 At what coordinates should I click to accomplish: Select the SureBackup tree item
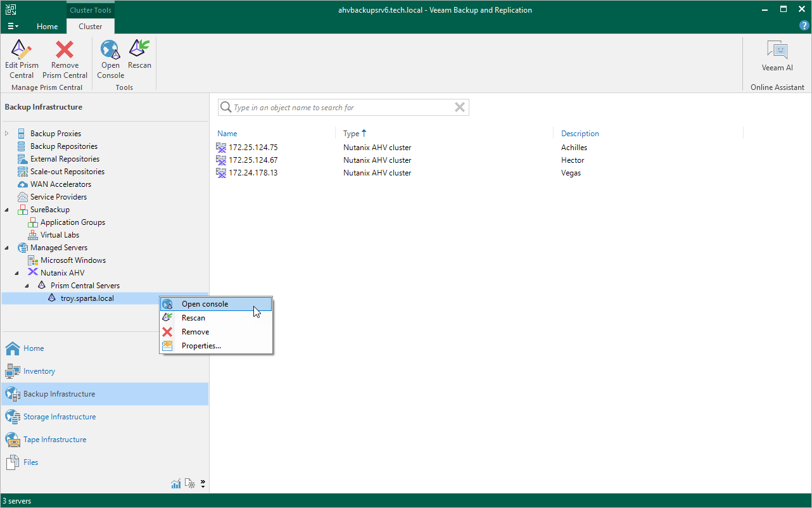(x=50, y=210)
